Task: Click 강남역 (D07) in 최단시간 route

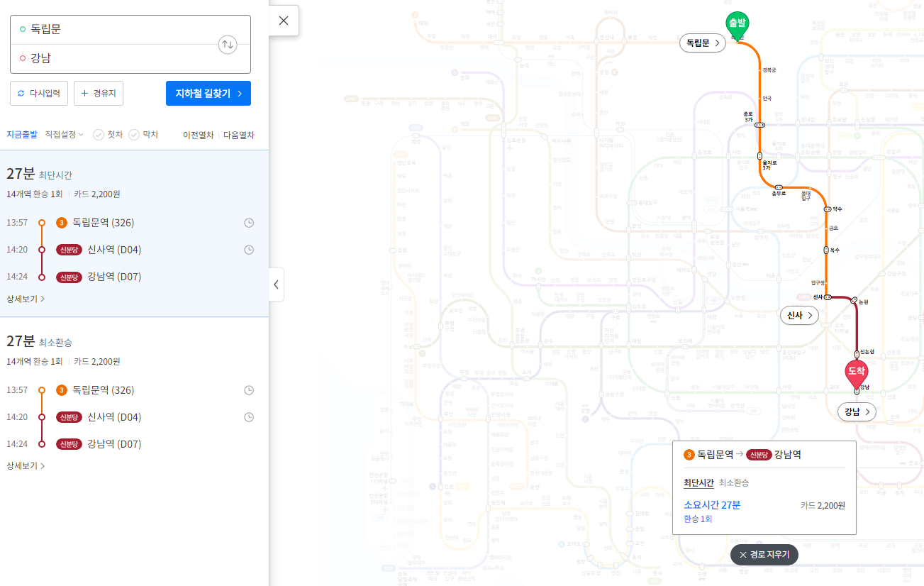Action: pos(114,277)
